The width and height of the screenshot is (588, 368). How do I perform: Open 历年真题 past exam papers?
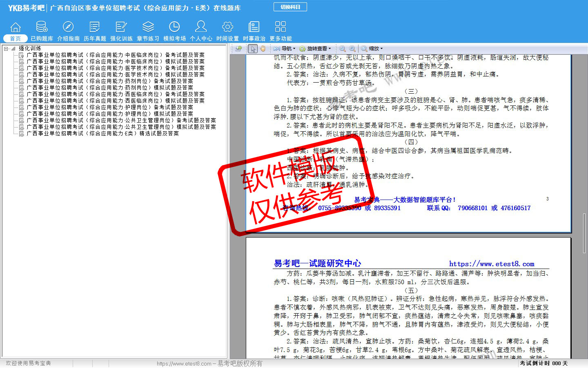pos(95,31)
